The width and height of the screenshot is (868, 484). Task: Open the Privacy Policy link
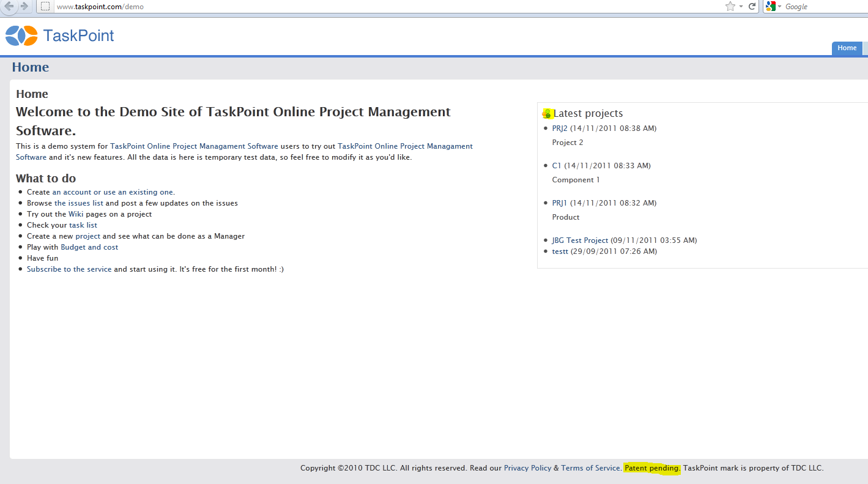pyautogui.click(x=527, y=468)
